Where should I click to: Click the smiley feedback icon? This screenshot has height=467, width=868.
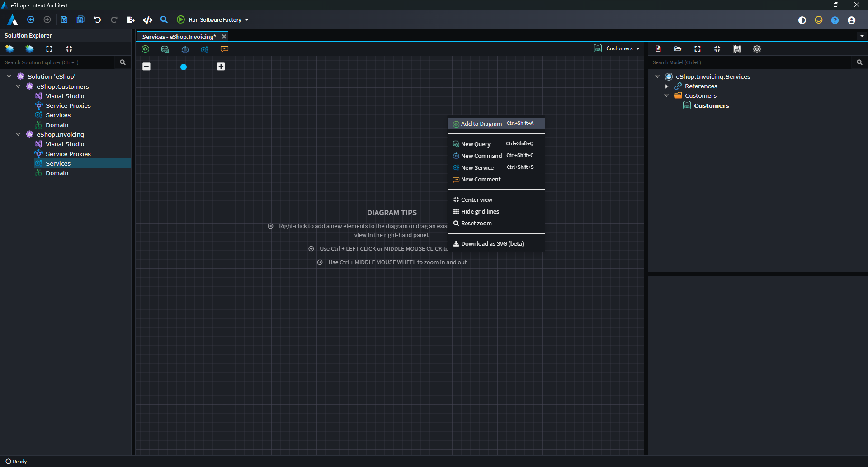[819, 20]
